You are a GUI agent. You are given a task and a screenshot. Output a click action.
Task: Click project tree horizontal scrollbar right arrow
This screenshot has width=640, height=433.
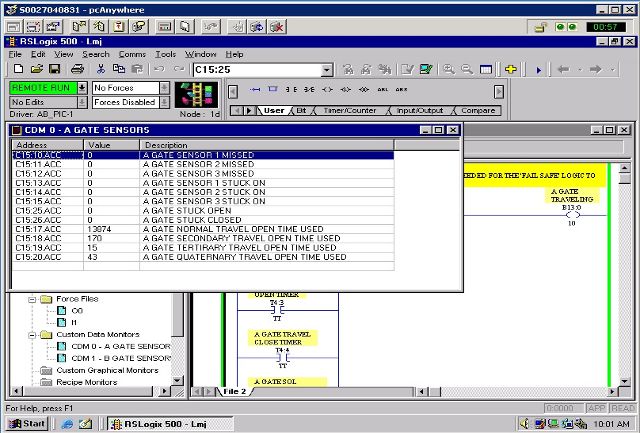tap(164, 391)
